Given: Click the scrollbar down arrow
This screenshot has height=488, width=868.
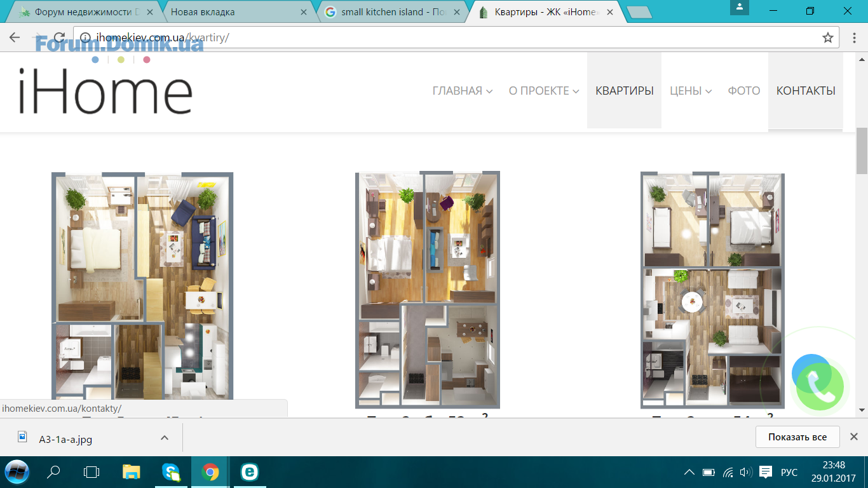Looking at the screenshot, I should pos(862,410).
